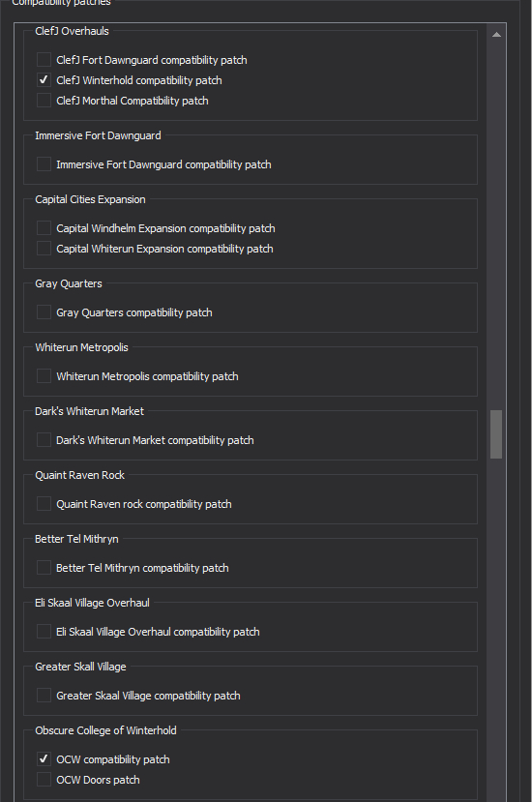Check Capital Whiterun Expansion compatibility patch
Image resolution: width=532 pixels, height=802 pixels.
pyautogui.click(x=44, y=249)
